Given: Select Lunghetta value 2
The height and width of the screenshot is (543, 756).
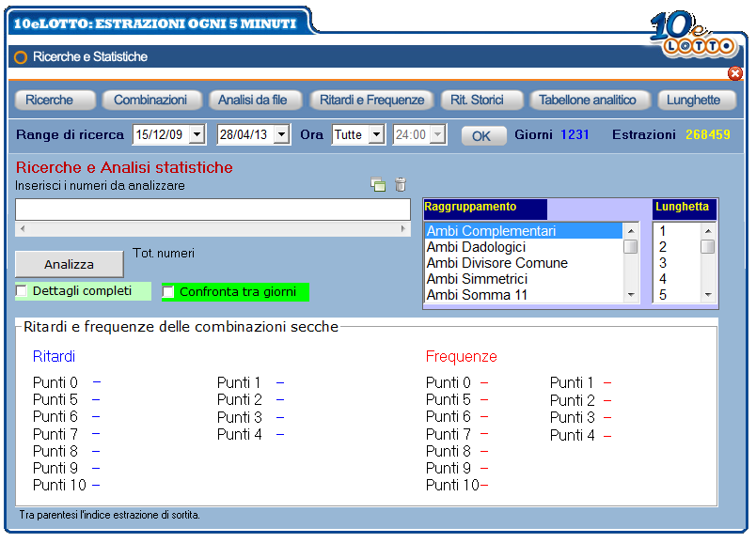Looking at the screenshot, I should pyautogui.click(x=677, y=247).
